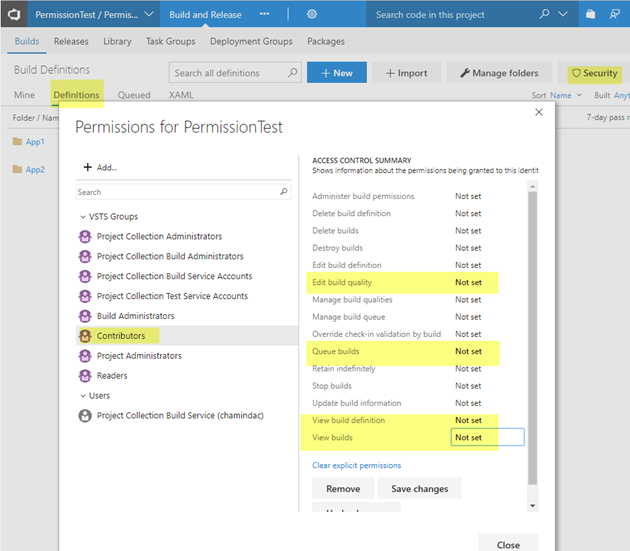
Task: Click the permissions list scrollbar up arrow
Action: 532,186
